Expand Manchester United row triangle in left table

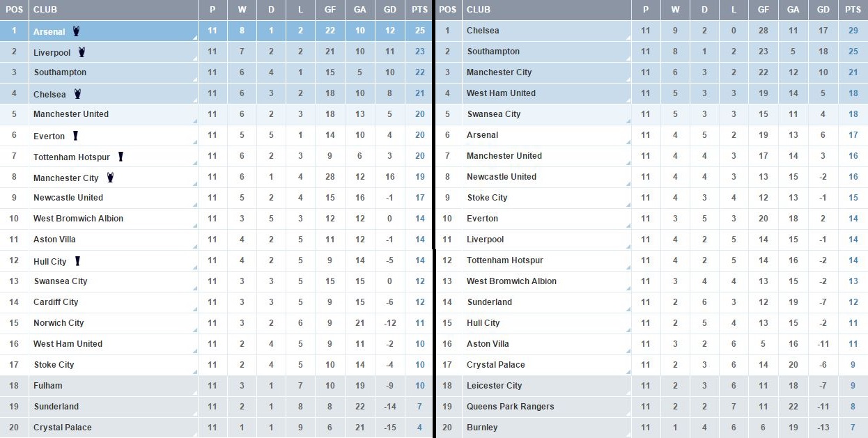[195, 121]
